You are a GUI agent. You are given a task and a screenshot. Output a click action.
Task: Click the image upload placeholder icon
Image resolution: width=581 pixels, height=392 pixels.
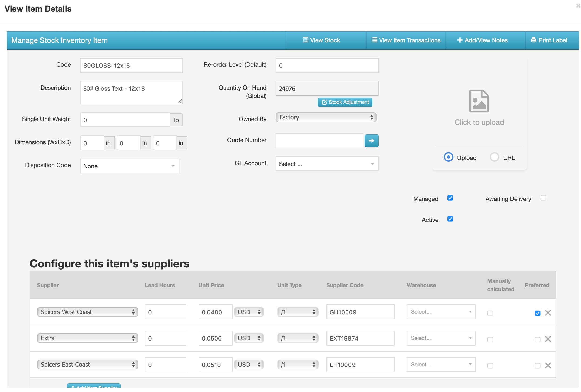(479, 101)
